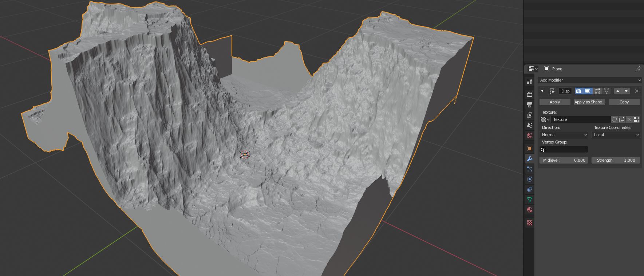644x276 pixels.
Task: Open the Material properties tab
Action: click(530, 209)
